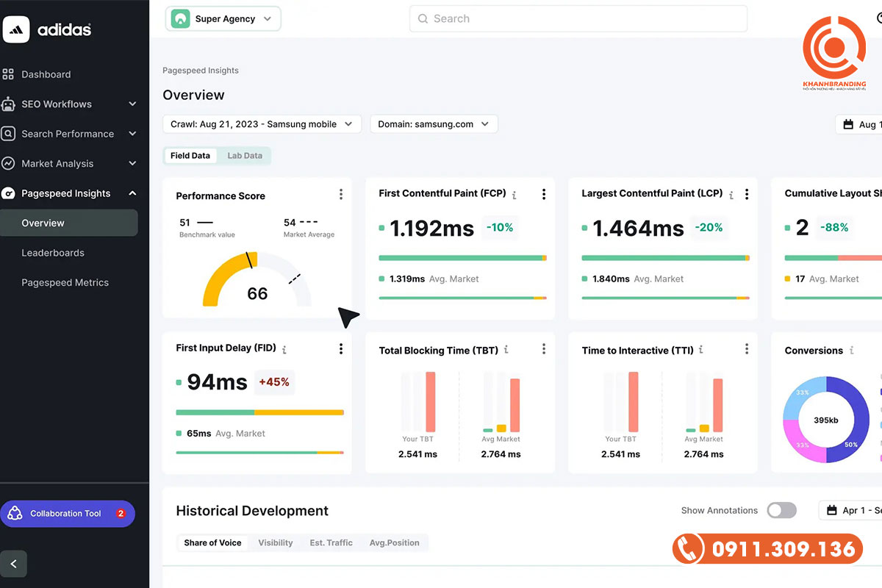Select the Est. Traffic tab
Image resolution: width=882 pixels, height=588 pixels.
click(331, 543)
